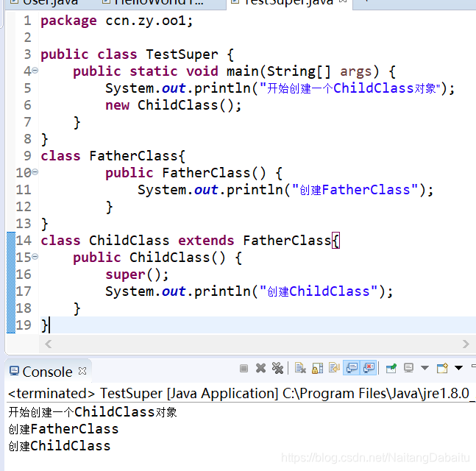Toggle Show Console When Standard Out Changes

pos(352,368)
